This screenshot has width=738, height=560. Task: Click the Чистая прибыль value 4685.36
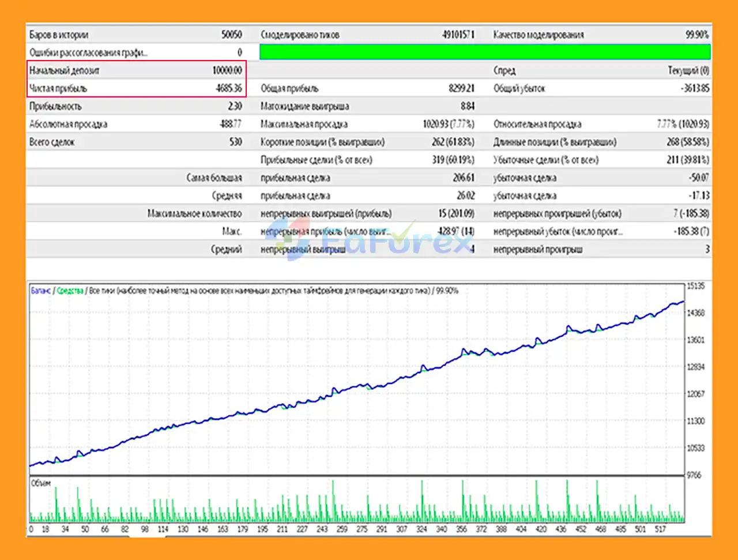pyautogui.click(x=229, y=88)
